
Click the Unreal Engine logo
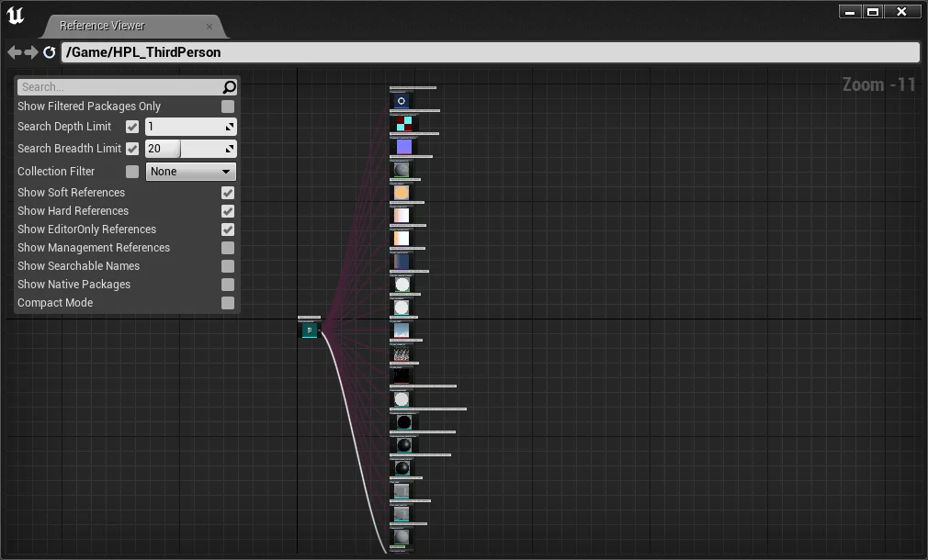16,17
